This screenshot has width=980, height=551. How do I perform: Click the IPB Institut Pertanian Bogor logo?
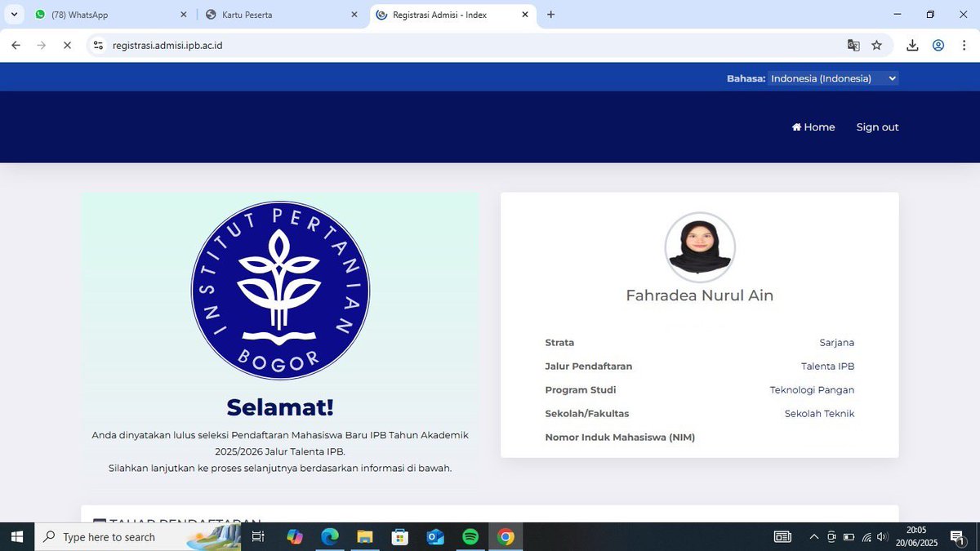click(x=280, y=291)
